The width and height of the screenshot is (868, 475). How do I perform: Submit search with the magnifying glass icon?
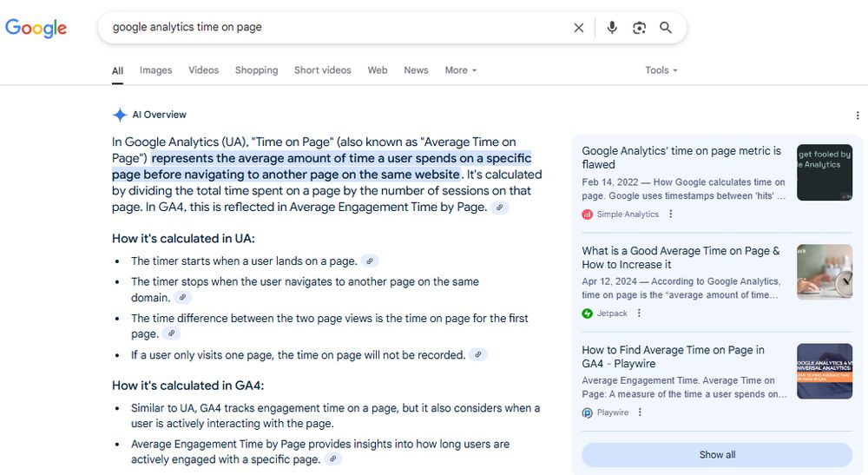[666, 28]
